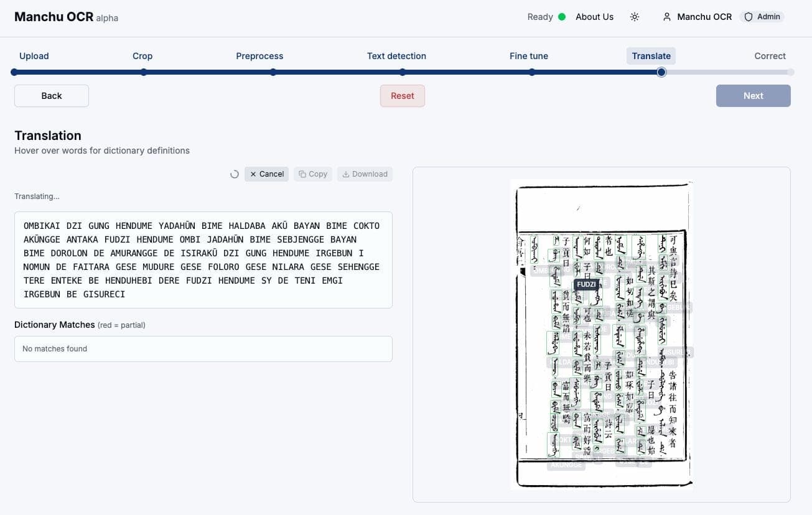812x515 pixels.
Task: Click the green Ready status dot
Action: point(562,17)
